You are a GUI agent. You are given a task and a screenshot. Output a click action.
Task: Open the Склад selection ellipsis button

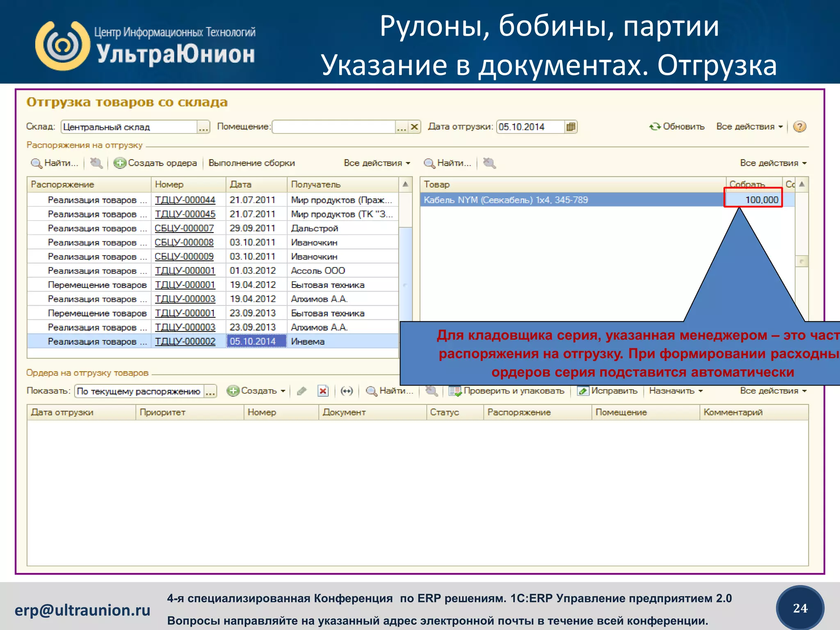pyautogui.click(x=203, y=127)
